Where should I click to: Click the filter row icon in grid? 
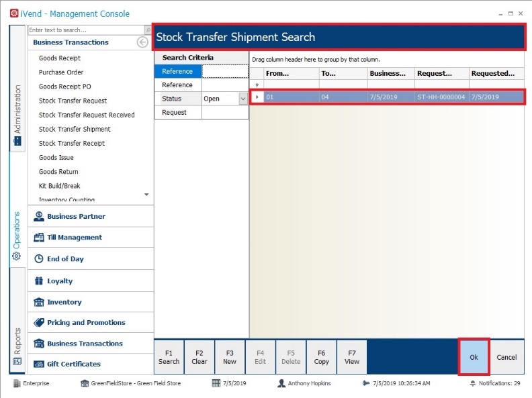257,85
